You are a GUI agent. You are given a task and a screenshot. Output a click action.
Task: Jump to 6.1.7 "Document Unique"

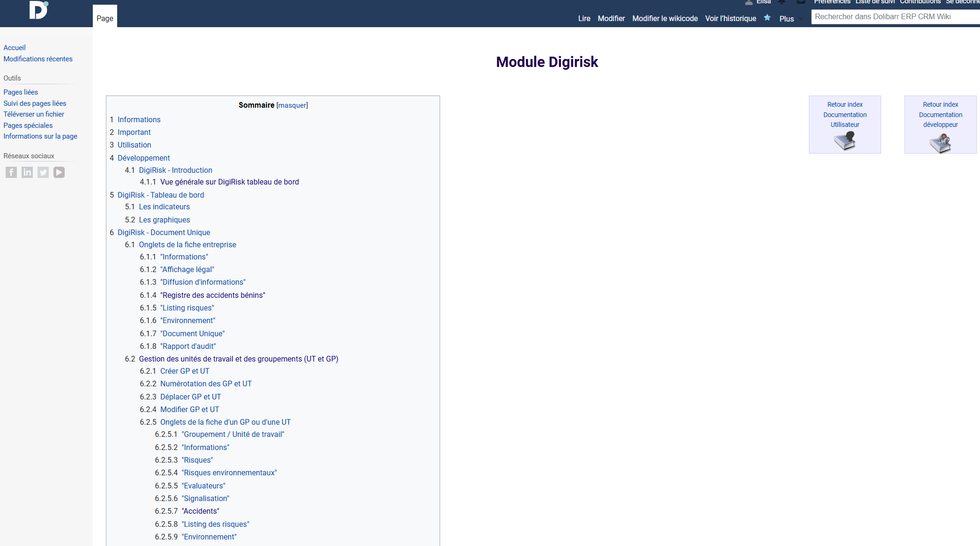coord(192,333)
